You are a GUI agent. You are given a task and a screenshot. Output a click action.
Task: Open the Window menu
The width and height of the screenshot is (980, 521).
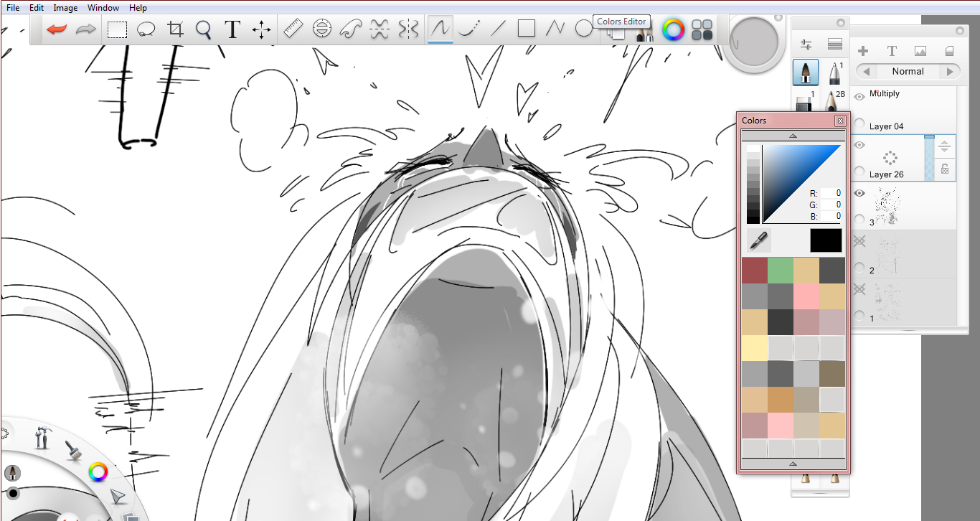click(x=103, y=8)
